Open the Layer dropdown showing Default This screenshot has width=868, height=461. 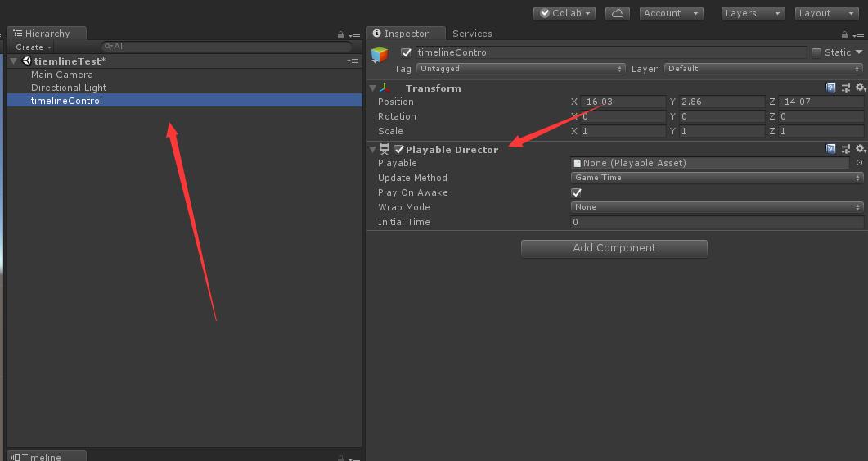[763, 69]
